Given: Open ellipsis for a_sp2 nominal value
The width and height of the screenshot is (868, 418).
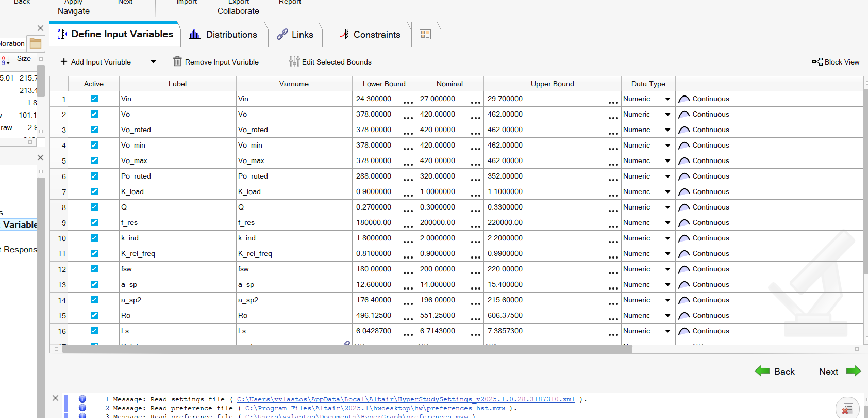Looking at the screenshot, I should tap(476, 303).
